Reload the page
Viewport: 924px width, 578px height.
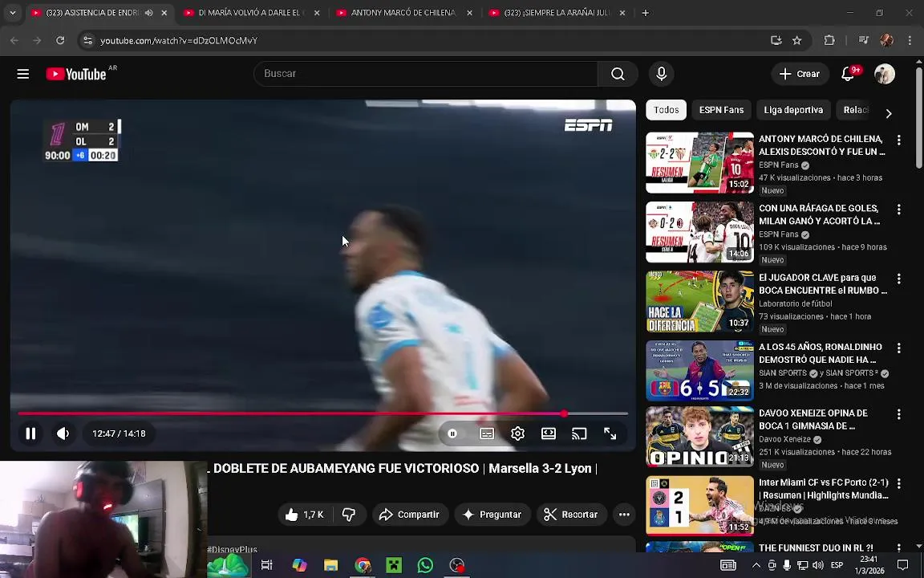[60, 40]
